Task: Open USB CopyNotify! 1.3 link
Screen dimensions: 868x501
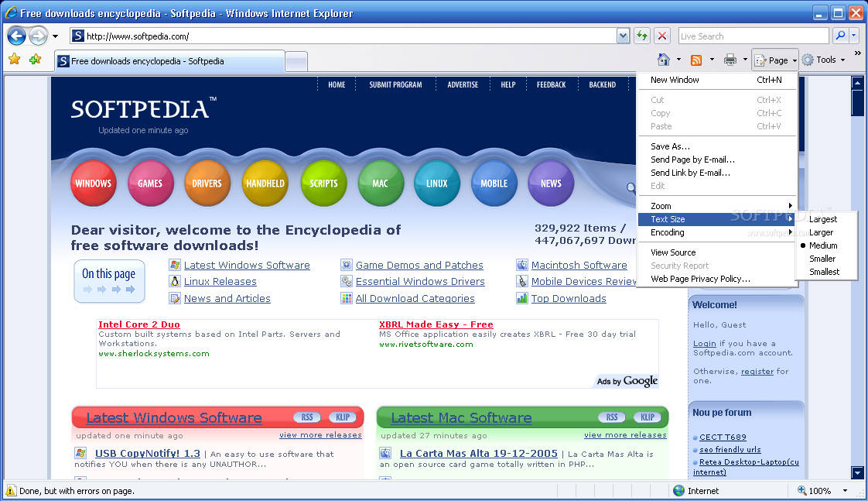Action: pos(148,453)
